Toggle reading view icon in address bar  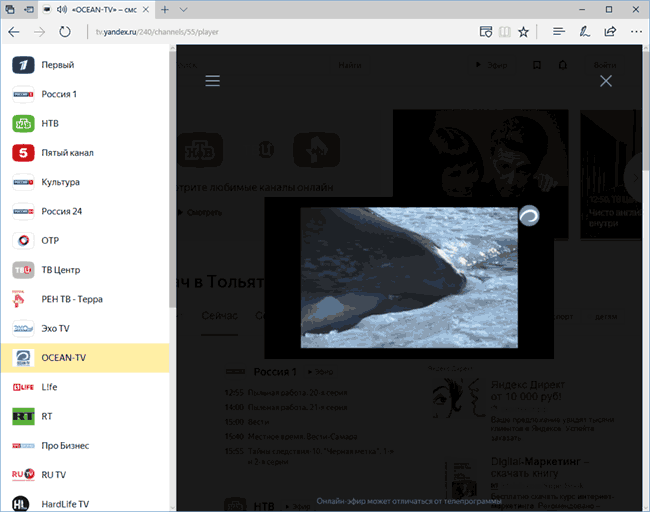coord(486,31)
